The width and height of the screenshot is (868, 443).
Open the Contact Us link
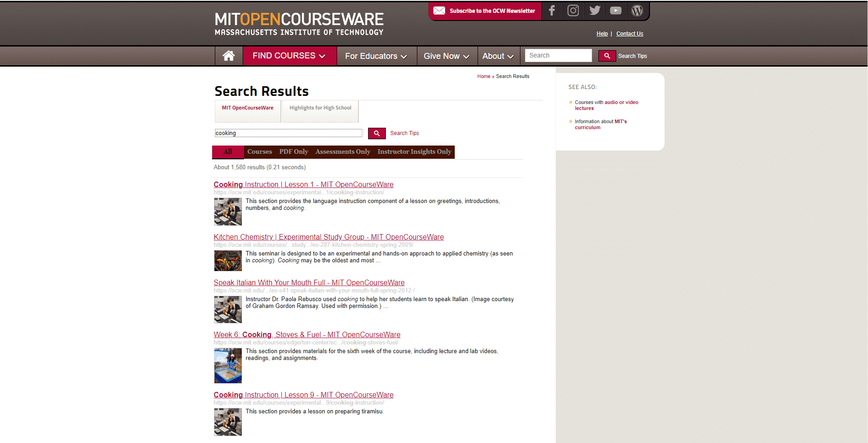point(629,34)
